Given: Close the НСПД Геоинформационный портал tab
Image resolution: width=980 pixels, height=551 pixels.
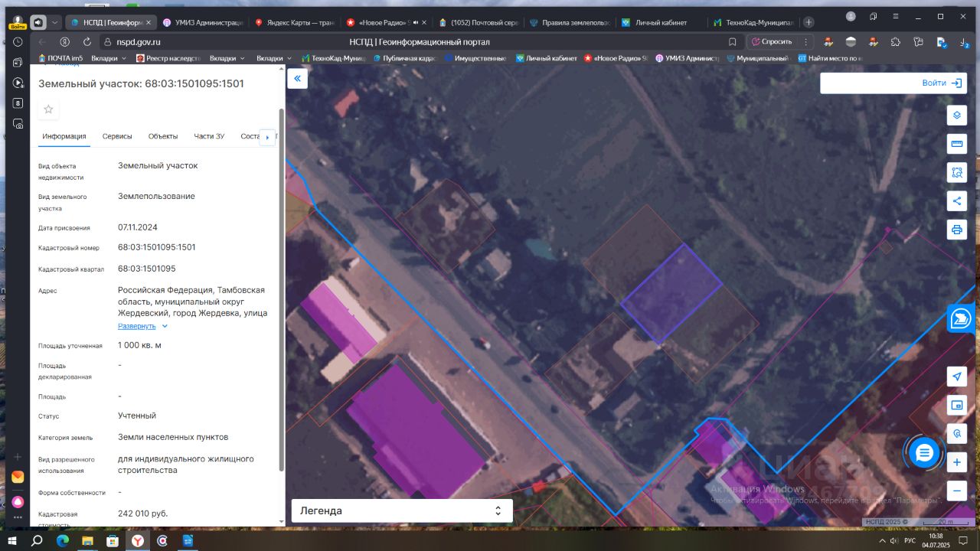Looking at the screenshot, I should pyautogui.click(x=148, y=22).
